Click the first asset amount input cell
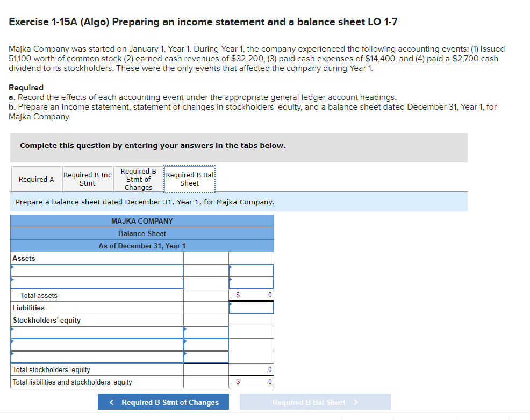Screen dimensions: 530x420 click(251, 270)
